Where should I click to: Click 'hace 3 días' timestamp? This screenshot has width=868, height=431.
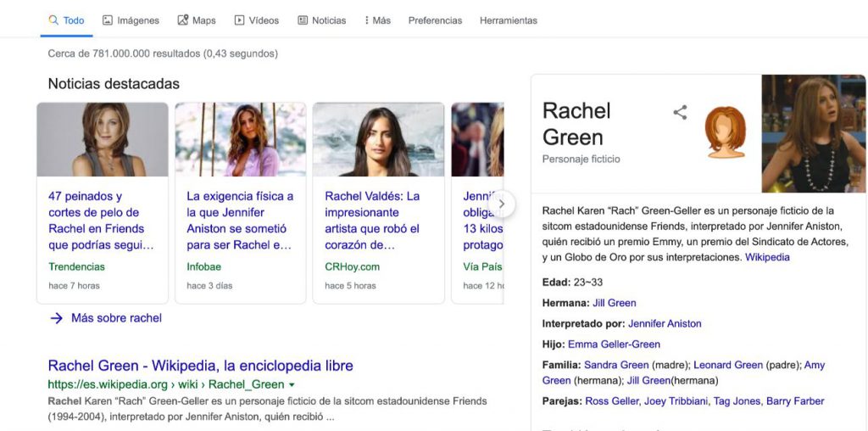[209, 286]
